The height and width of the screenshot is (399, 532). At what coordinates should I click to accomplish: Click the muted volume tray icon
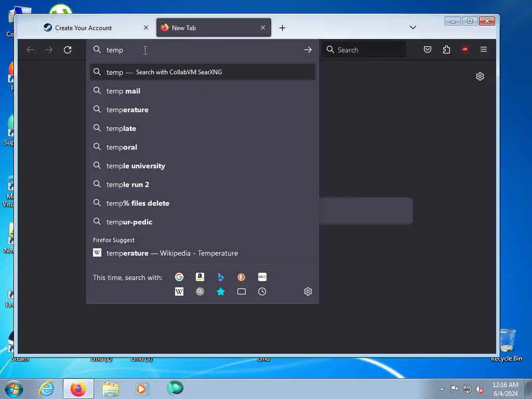coord(480,390)
